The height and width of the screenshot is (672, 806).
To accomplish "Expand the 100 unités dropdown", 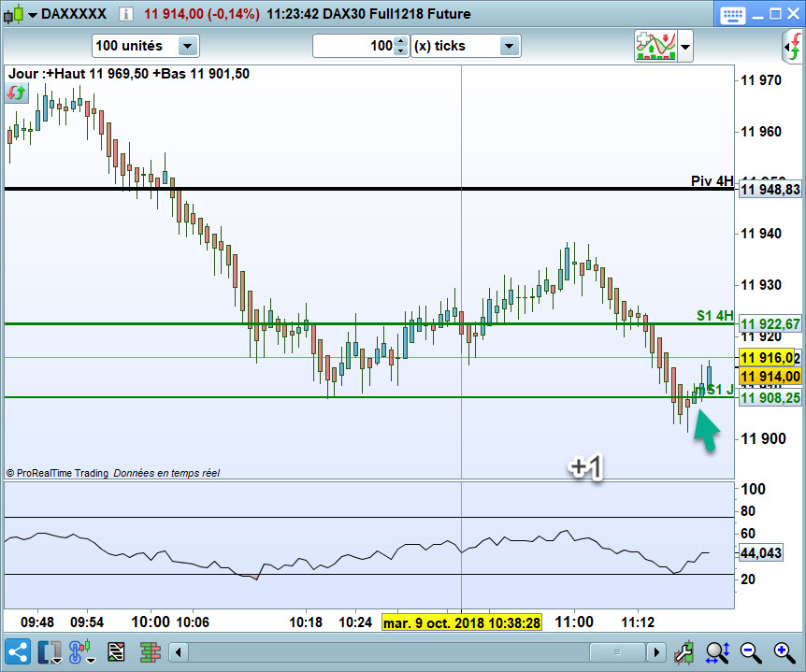I will pos(188,46).
